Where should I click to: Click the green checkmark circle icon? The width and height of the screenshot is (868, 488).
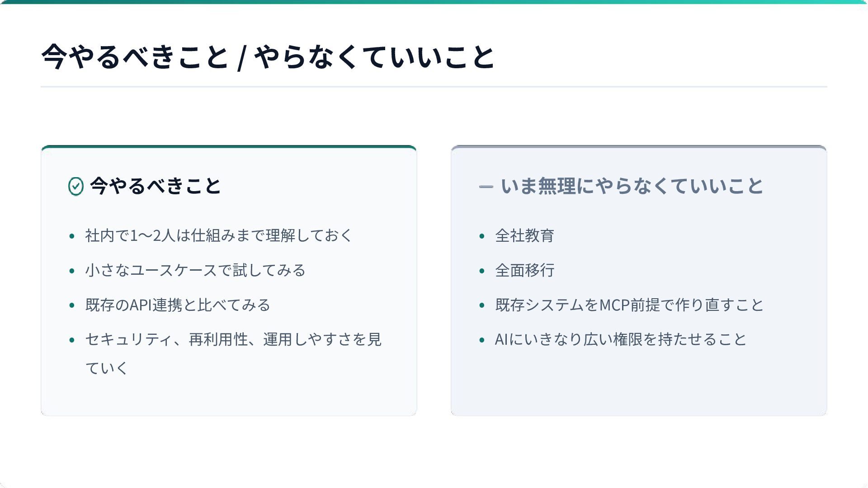(76, 186)
